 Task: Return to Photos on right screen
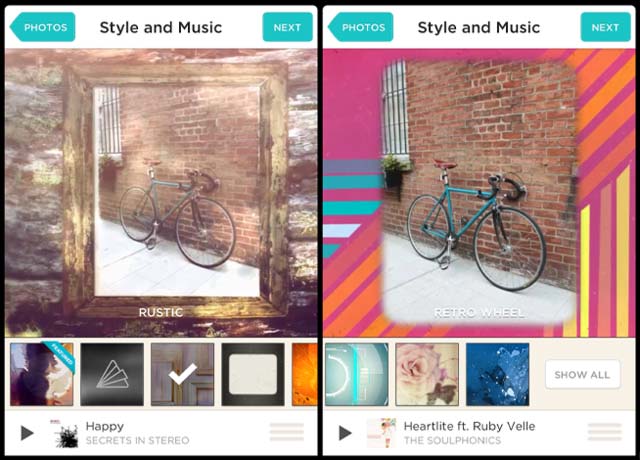click(360, 27)
